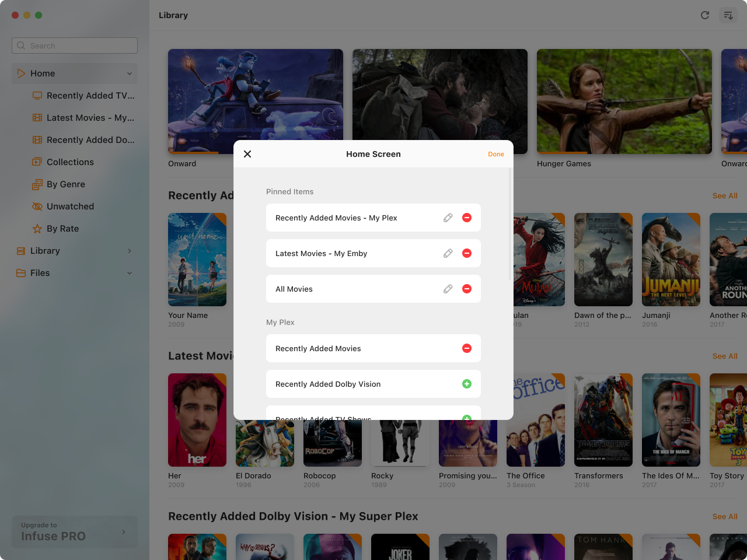Close the Home Screen dialog with X
This screenshot has width=747, height=560.
click(x=247, y=154)
